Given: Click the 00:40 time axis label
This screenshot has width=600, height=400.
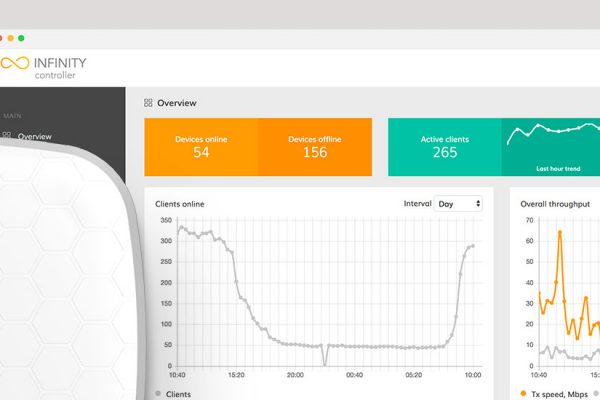Looking at the screenshot, I should point(354,375).
